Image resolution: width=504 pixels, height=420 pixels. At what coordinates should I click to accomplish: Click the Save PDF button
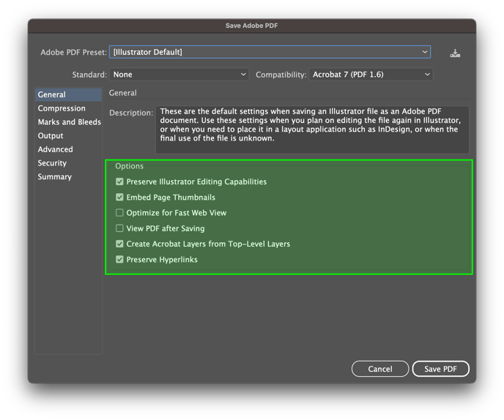pyautogui.click(x=440, y=369)
